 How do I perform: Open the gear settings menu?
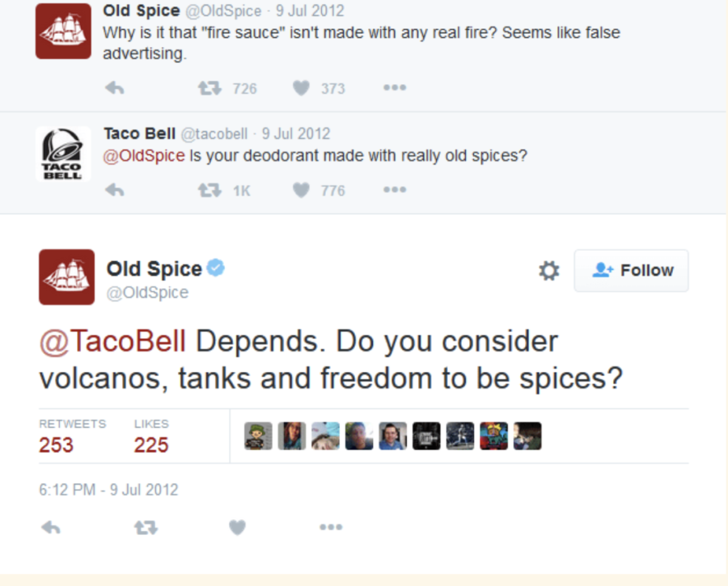coord(549,271)
